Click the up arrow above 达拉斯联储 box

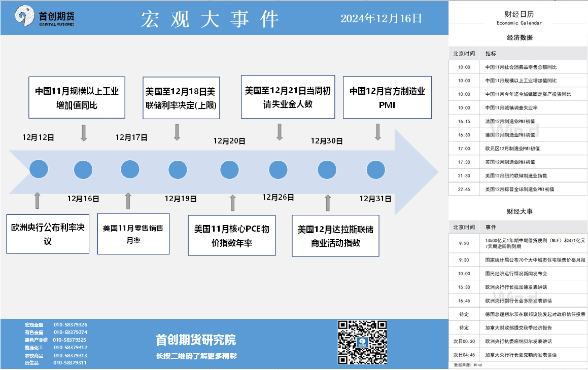click(328, 203)
